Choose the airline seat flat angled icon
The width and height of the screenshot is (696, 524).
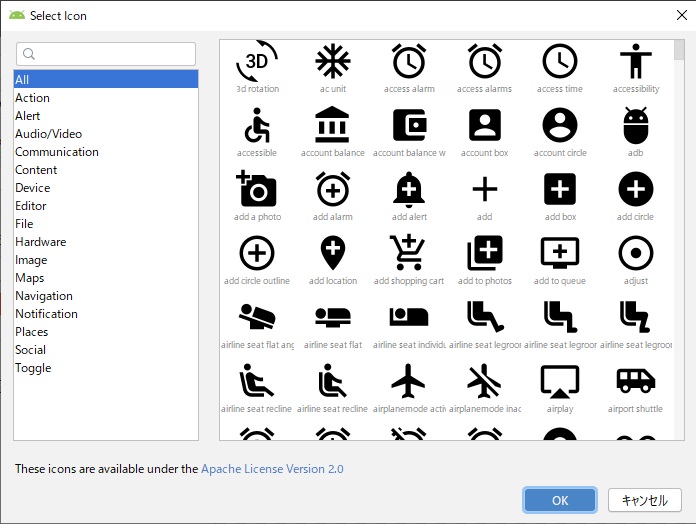tap(257, 317)
